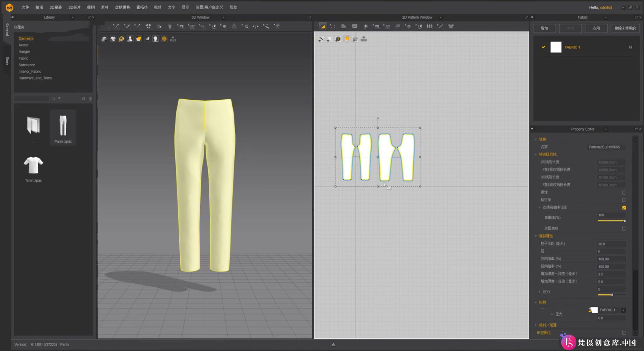
Task: Select the pleats fold tool in 2D toolbar
Action: point(430,26)
